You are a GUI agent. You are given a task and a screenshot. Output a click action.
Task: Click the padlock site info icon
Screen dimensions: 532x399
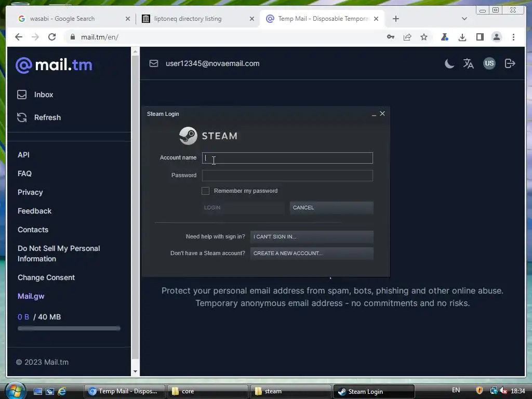coord(73,37)
